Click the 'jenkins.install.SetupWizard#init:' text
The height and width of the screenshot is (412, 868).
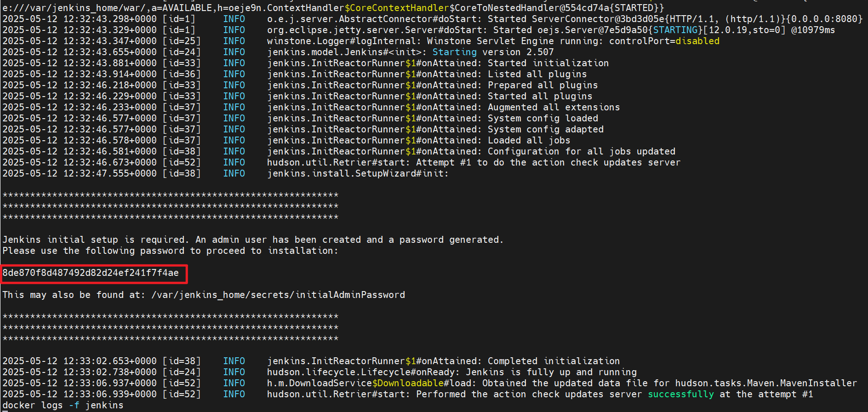pyautogui.click(x=357, y=174)
